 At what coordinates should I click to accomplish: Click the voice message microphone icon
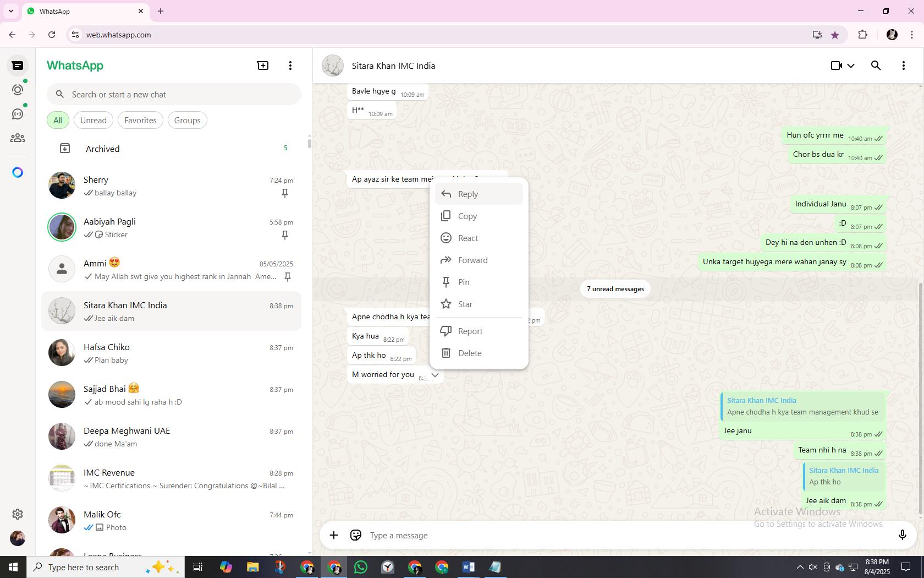pos(902,535)
